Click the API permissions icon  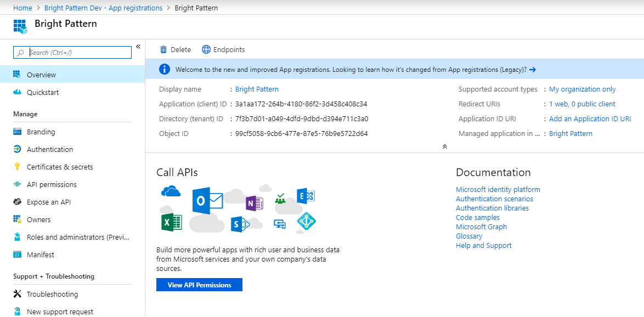[x=17, y=184]
